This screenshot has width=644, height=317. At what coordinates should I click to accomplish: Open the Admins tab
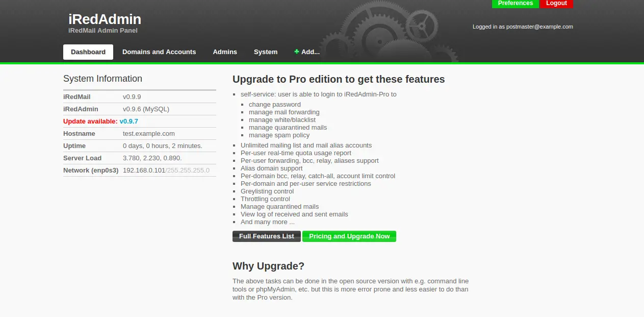(225, 52)
